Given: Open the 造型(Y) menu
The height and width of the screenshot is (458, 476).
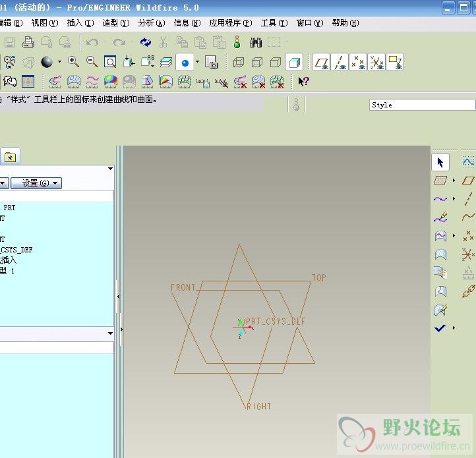Looking at the screenshot, I should (x=115, y=23).
